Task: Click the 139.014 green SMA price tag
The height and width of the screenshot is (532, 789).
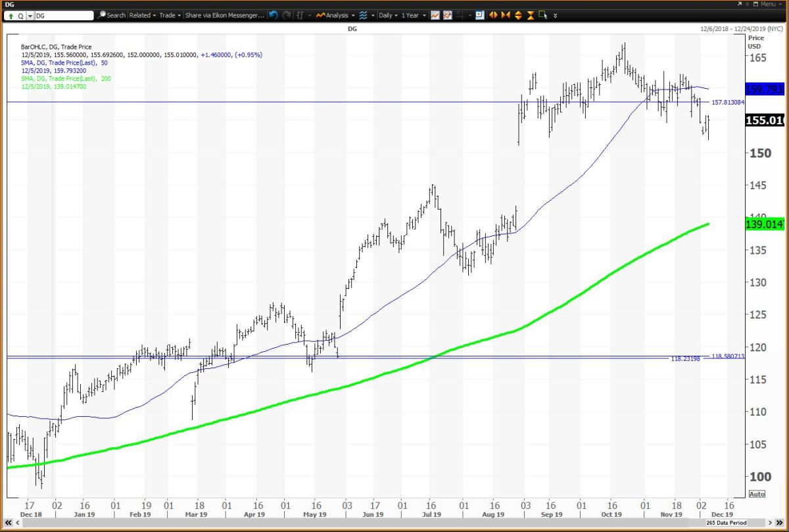Action: tap(765, 224)
